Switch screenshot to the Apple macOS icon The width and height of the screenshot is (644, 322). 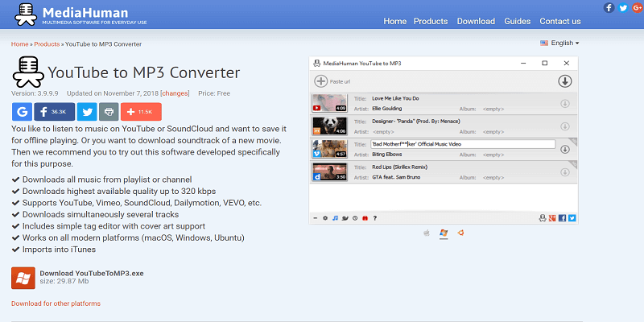click(427, 233)
